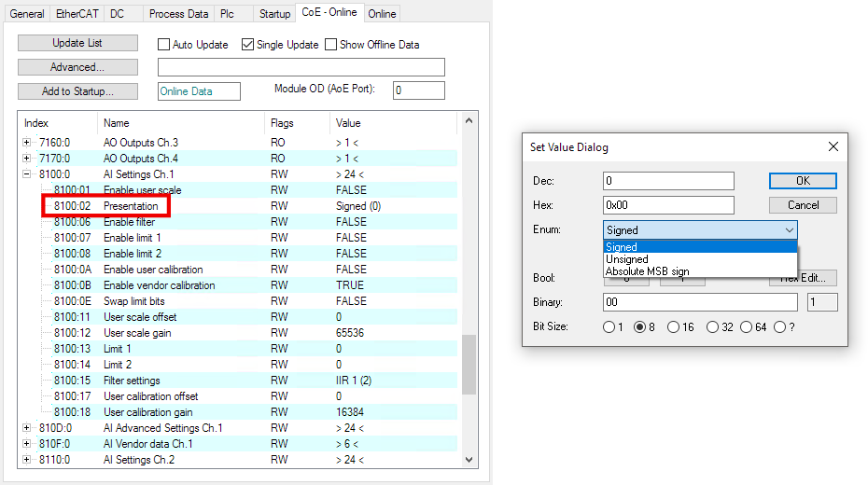
Task: Click Add to Startup... button
Action: coord(77,91)
